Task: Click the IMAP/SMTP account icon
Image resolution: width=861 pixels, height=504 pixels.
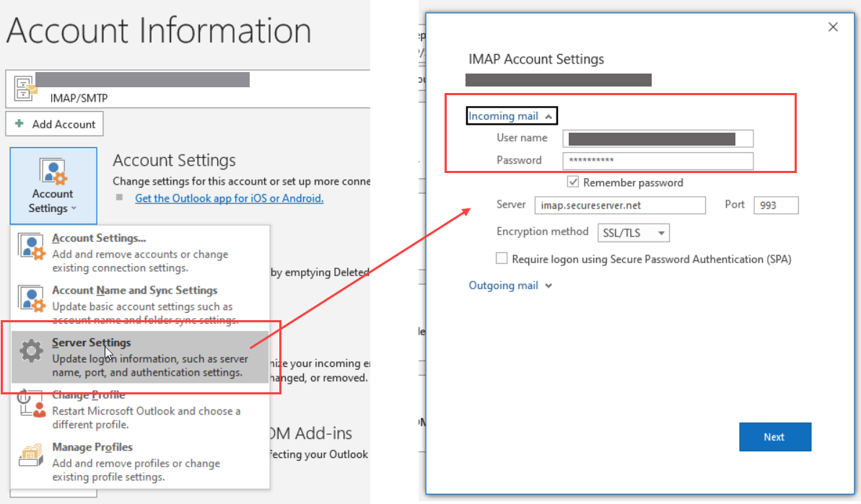Action: click(25, 88)
